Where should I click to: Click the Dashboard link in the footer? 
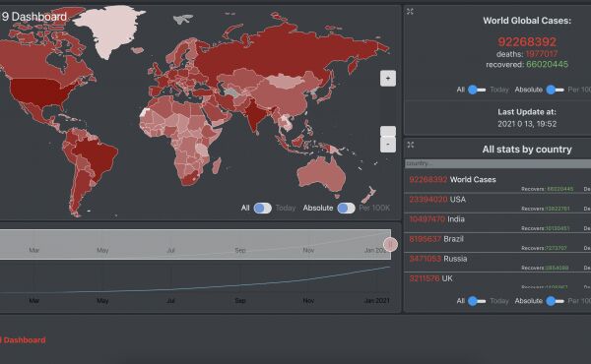coord(24,340)
